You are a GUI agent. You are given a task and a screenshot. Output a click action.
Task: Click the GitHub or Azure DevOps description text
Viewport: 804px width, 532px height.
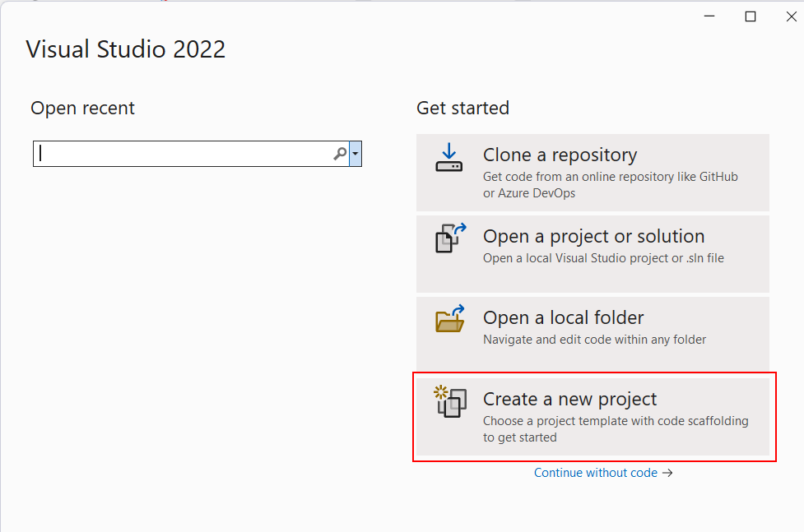click(x=611, y=185)
